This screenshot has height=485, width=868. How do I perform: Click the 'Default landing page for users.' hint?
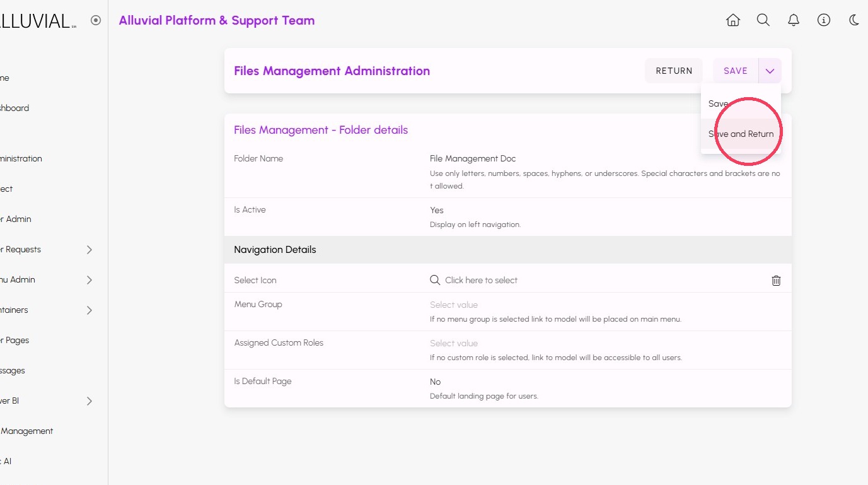[484, 396]
